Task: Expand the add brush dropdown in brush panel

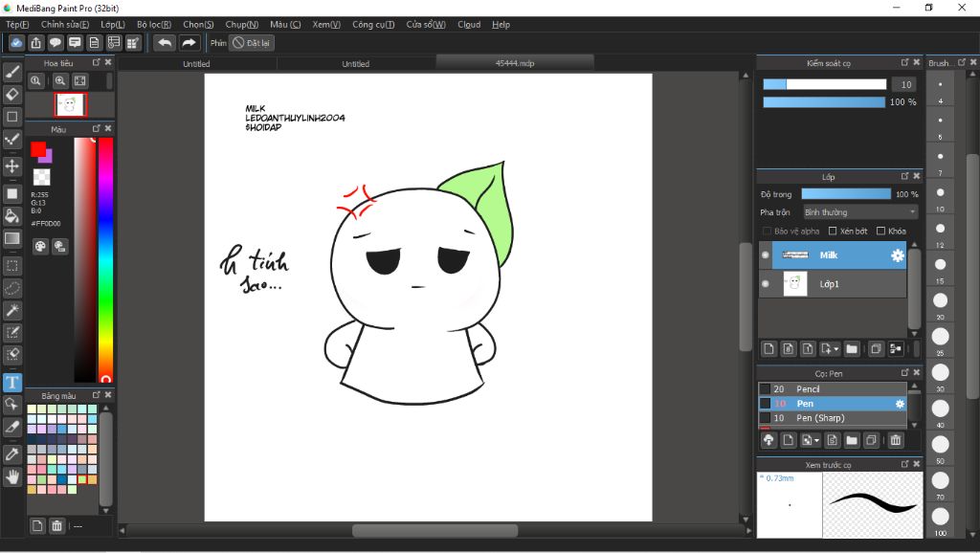Action: pos(815,440)
